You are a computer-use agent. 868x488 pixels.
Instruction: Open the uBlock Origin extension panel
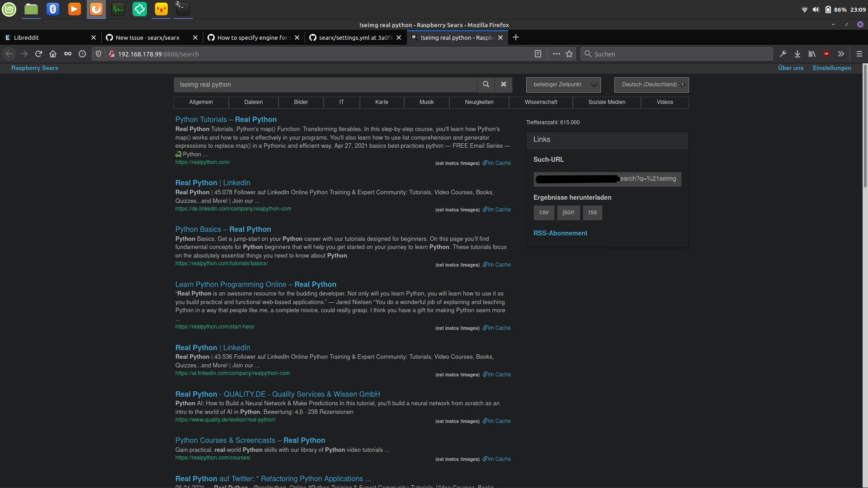click(826, 54)
